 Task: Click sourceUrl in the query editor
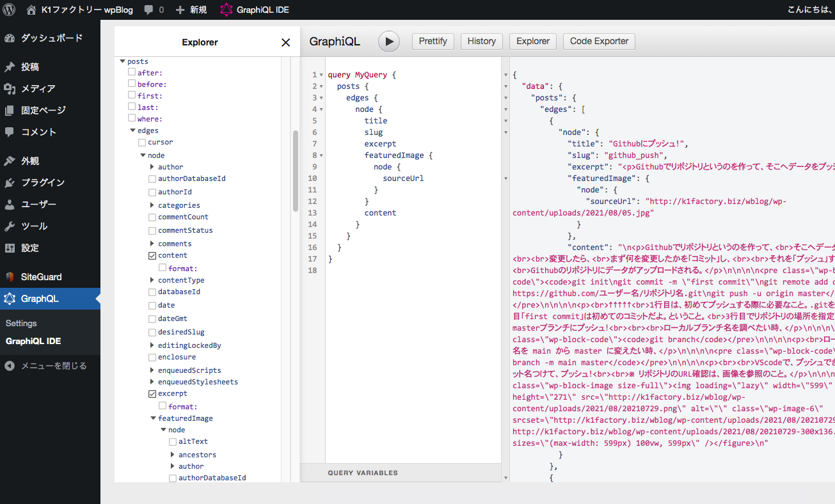pyautogui.click(x=403, y=178)
